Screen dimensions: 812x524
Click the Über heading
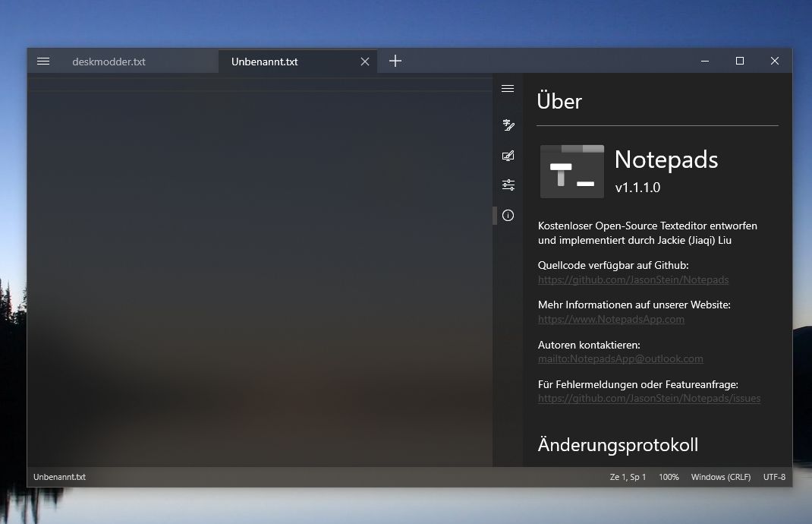[559, 101]
